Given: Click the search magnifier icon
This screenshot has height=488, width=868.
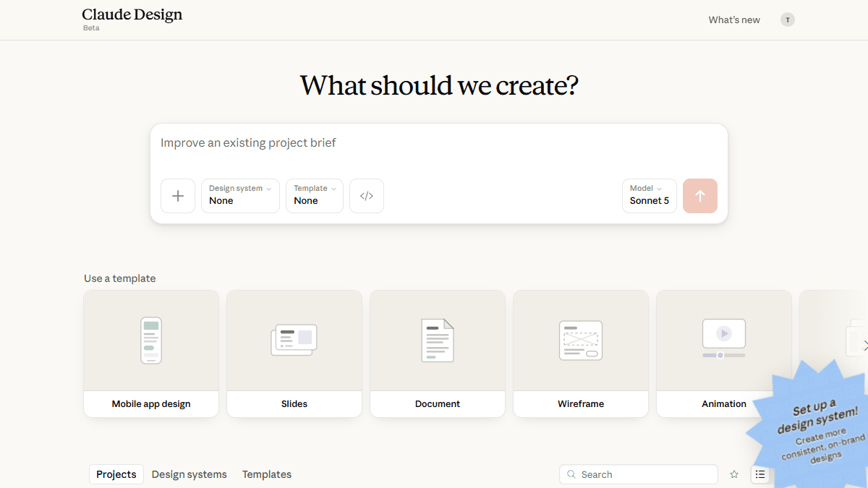Looking at the screenshot, I should click(x=572, y=474).
